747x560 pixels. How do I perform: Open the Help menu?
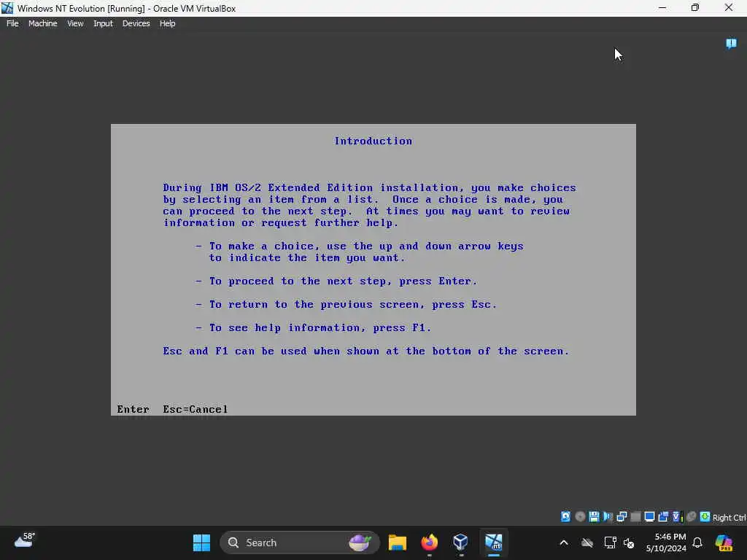pos(167,23)
